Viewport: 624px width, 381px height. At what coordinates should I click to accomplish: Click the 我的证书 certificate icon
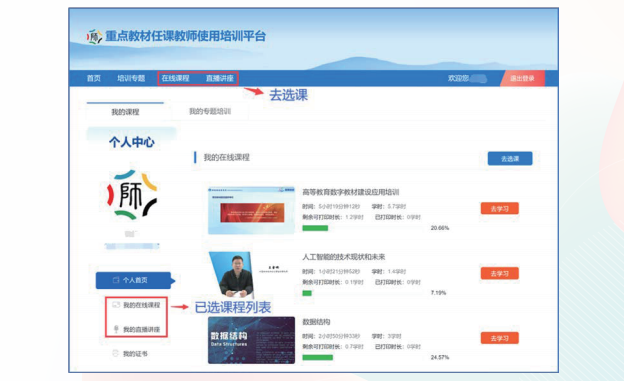tap(115, 353)
